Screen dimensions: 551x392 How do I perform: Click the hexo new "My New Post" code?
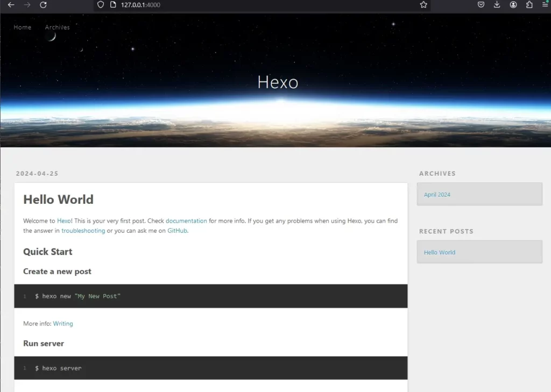(77, 296)
